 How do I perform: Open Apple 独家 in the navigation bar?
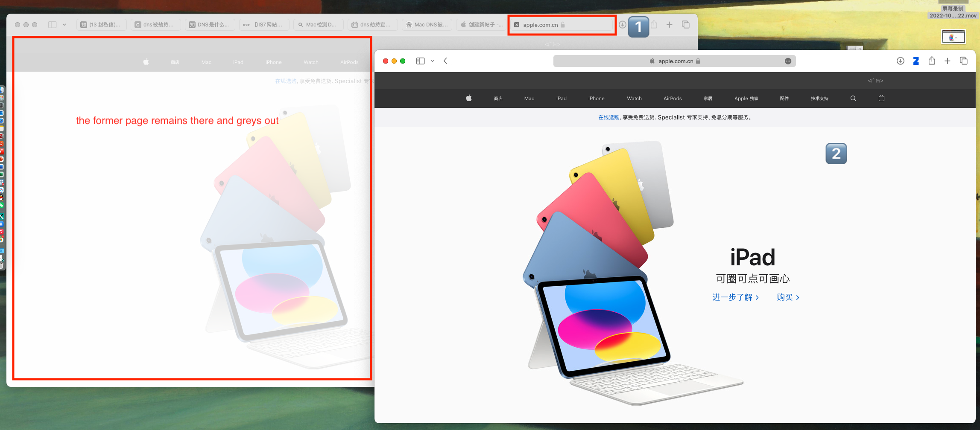point(746,99)
